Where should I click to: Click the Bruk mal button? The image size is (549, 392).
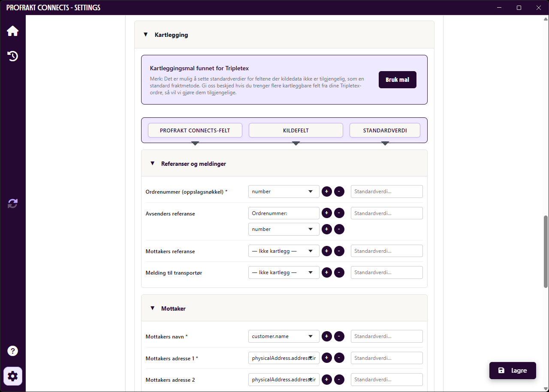click(398, 80)
